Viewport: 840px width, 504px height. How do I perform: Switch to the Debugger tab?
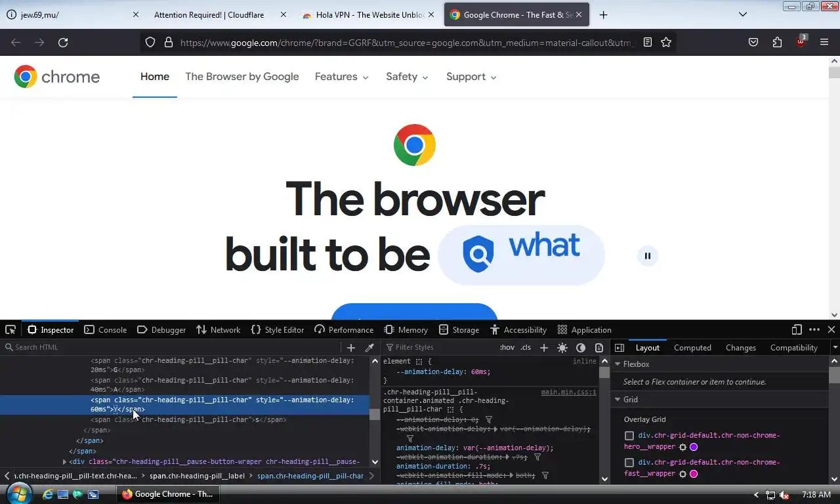pyautogui.click(x=161, y=329)
